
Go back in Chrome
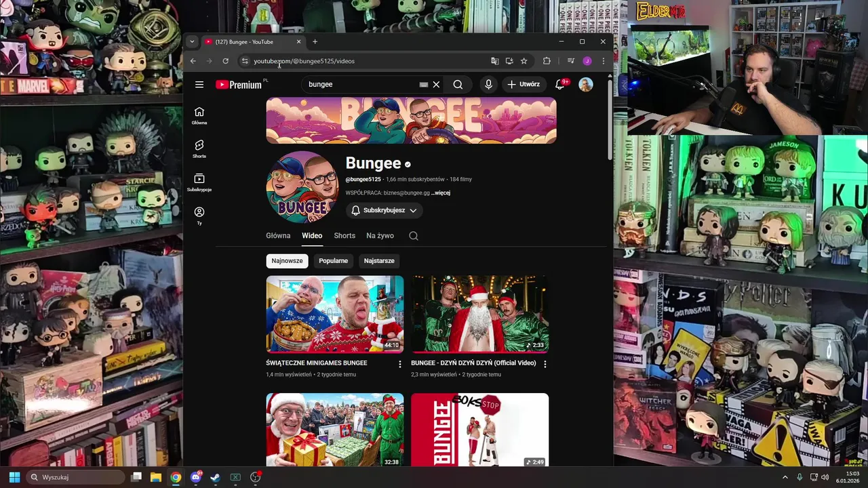(x=193, y=61)
